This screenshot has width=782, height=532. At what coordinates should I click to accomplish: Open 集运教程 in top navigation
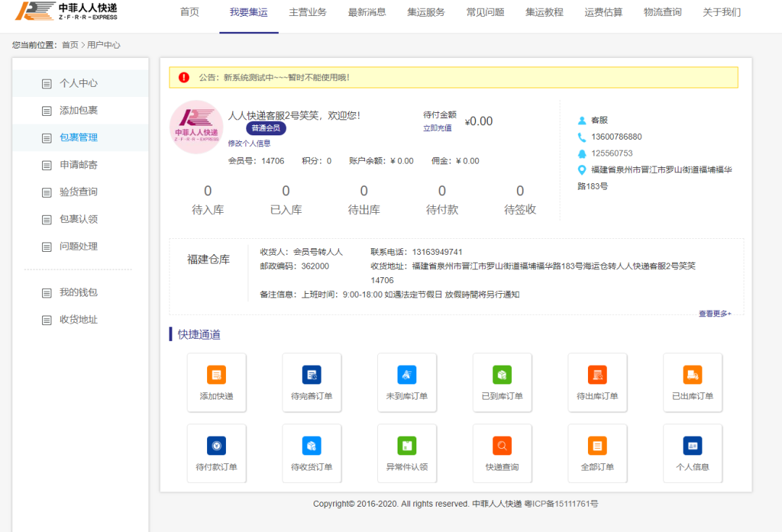(x=544, y=12)
